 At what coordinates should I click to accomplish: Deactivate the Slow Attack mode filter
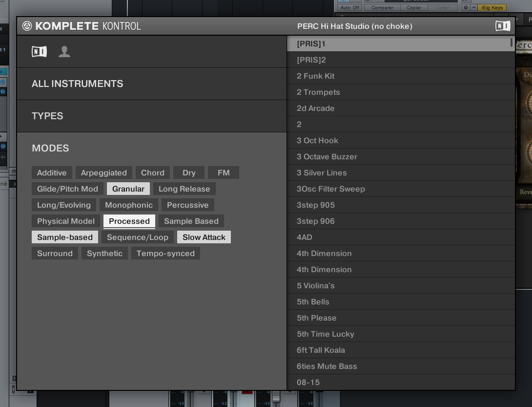click(204, 237)
